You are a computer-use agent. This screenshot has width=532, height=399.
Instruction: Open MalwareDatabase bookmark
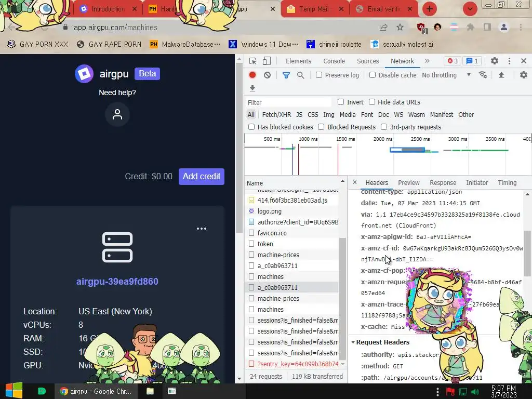(185, 44)
